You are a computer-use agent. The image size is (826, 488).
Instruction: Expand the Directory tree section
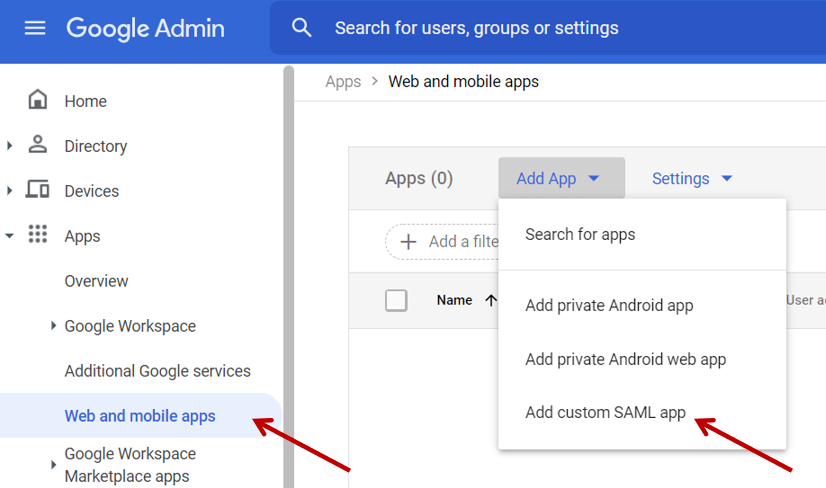pyautogui.click(x=10, y=146)
